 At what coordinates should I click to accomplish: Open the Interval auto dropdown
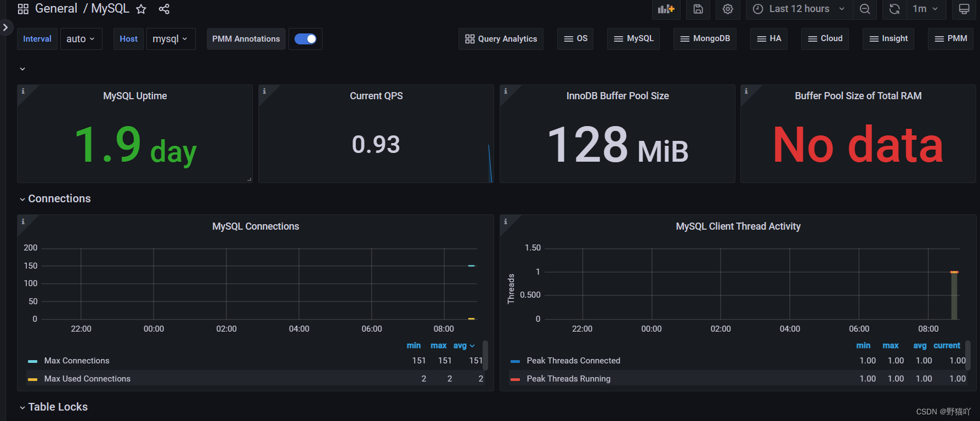pyautogui.click(x=81, y=39)
